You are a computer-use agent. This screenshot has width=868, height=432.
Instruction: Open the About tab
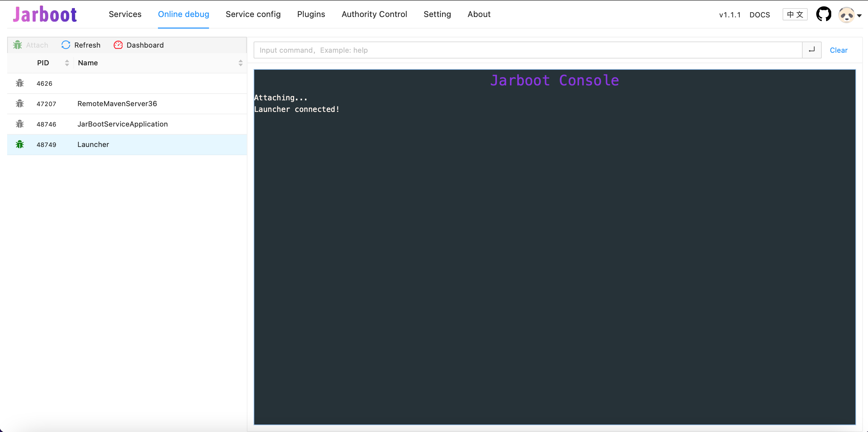(479, 14)
